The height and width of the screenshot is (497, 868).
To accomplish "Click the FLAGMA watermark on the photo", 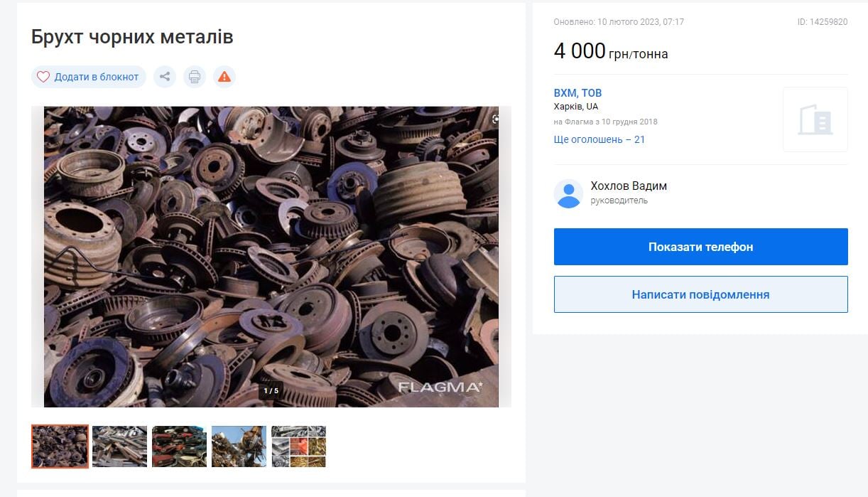I will point(445,390).
